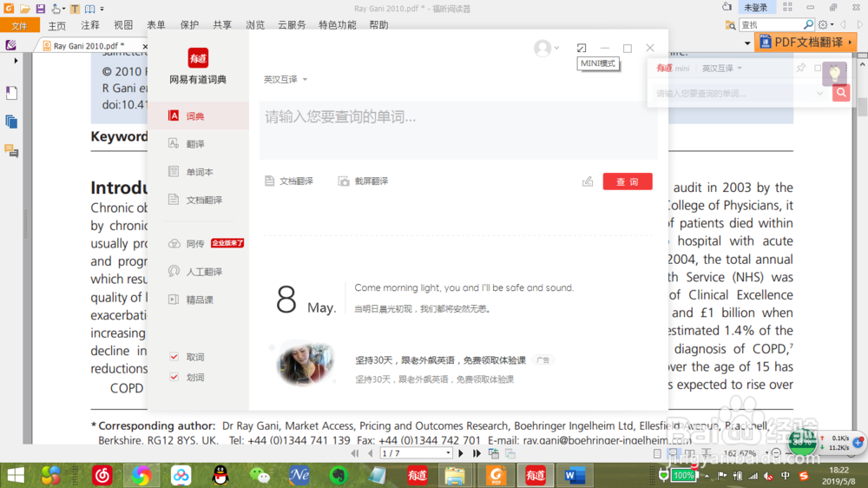Click the red 查询 search button

pyautogui.click(x=628, y=181)
